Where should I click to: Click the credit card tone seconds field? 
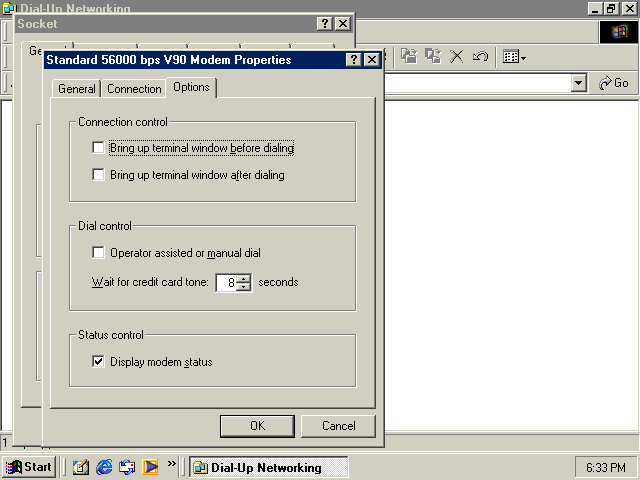point(227,282)
